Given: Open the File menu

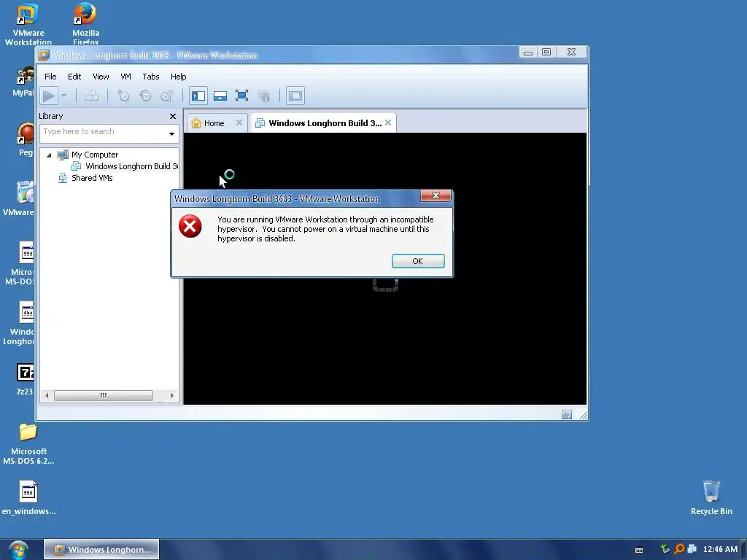Looking at the screenshot, I should (50, 77).
